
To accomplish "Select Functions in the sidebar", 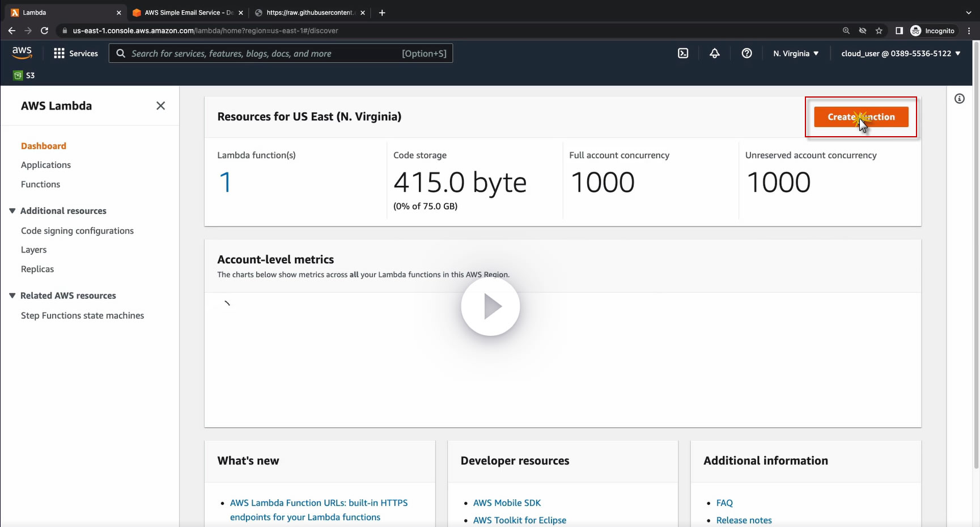I will coord(40,184).
